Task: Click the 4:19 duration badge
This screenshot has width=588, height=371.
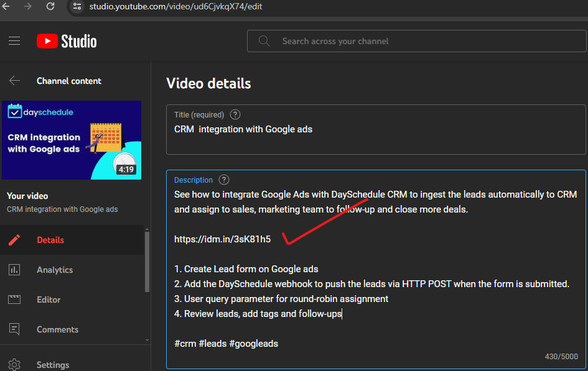Action: point(126,170)
